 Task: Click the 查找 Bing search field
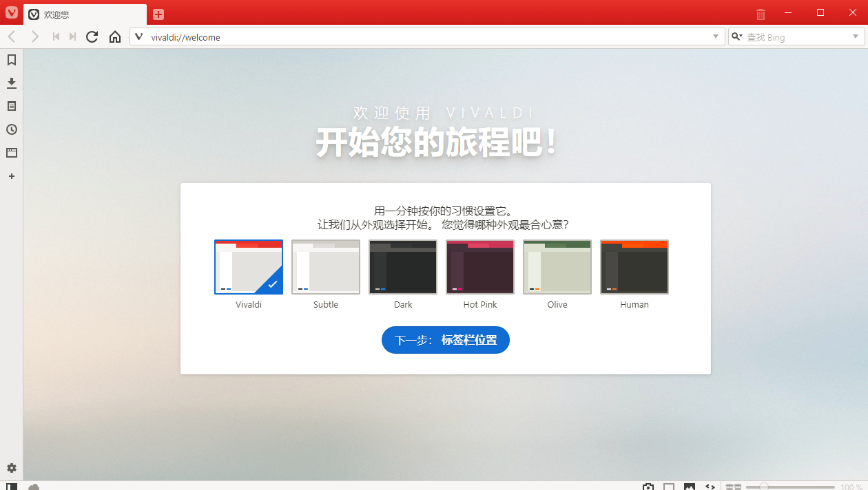(797, 37)
